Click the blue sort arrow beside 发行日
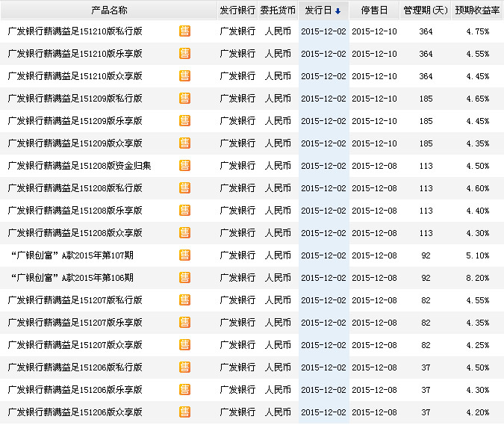This screenshot has height=425, width=504. point(337,11)
